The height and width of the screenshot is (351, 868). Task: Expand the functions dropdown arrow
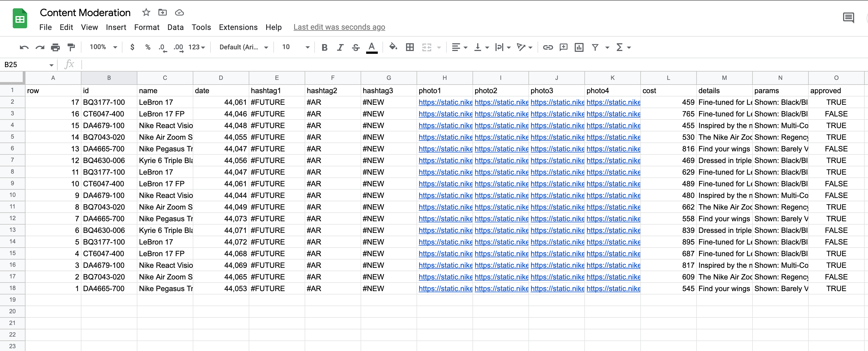(629, 47)
